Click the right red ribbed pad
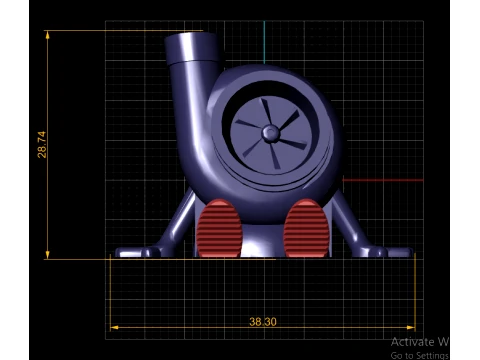The height and width of the screenshot is (360, 480). point(306,228)
